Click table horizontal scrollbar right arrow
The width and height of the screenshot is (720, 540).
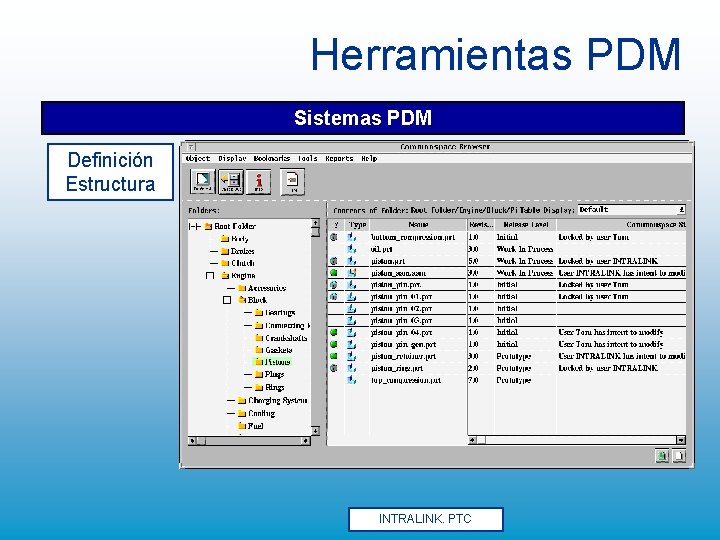(681, 440)
